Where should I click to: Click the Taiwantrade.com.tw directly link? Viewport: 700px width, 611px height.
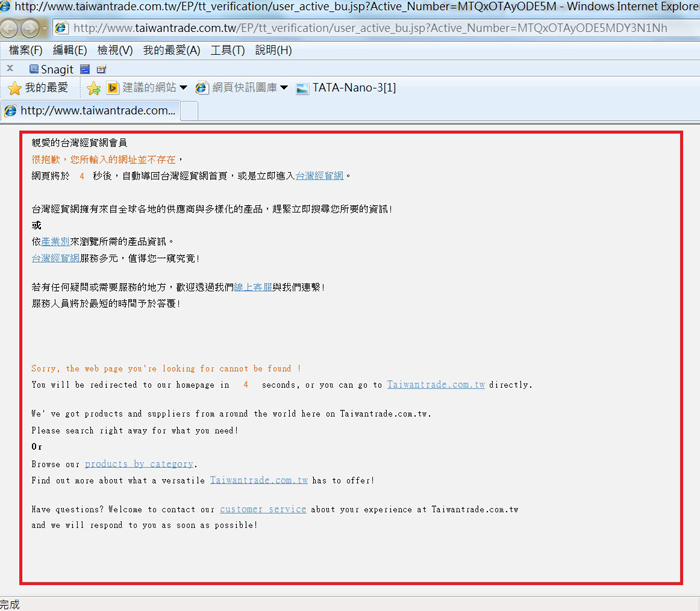(438, 384)
